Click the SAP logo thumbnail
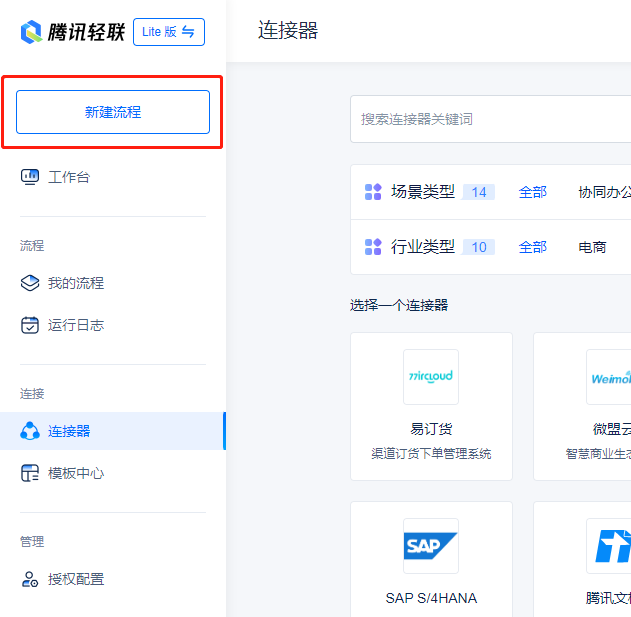Image resolution: width=631 pixels, height=617 pixels. click(x=431, y=546)
